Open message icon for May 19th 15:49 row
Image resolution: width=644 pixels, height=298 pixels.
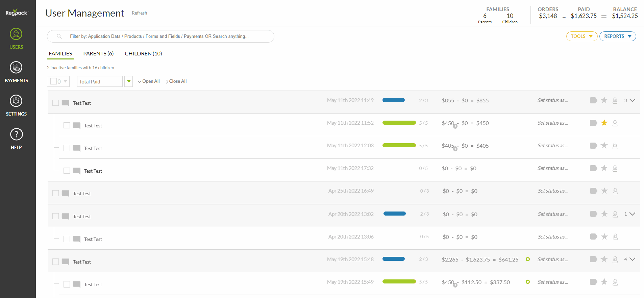[77, 284]
